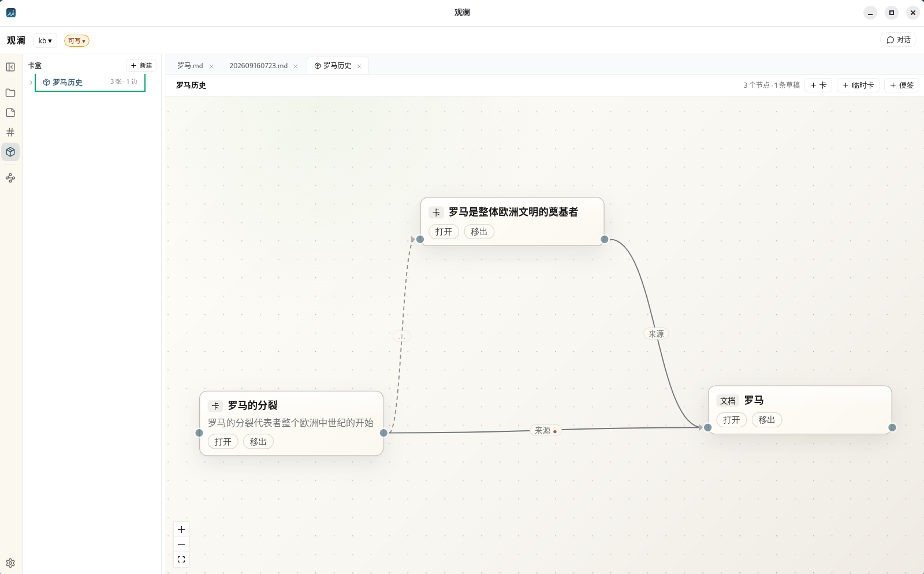Image resolution: width=924 pixels, height=574 pixels.
Task: Add a 临时卡 temporary card
Action: (x=858, y=85)
